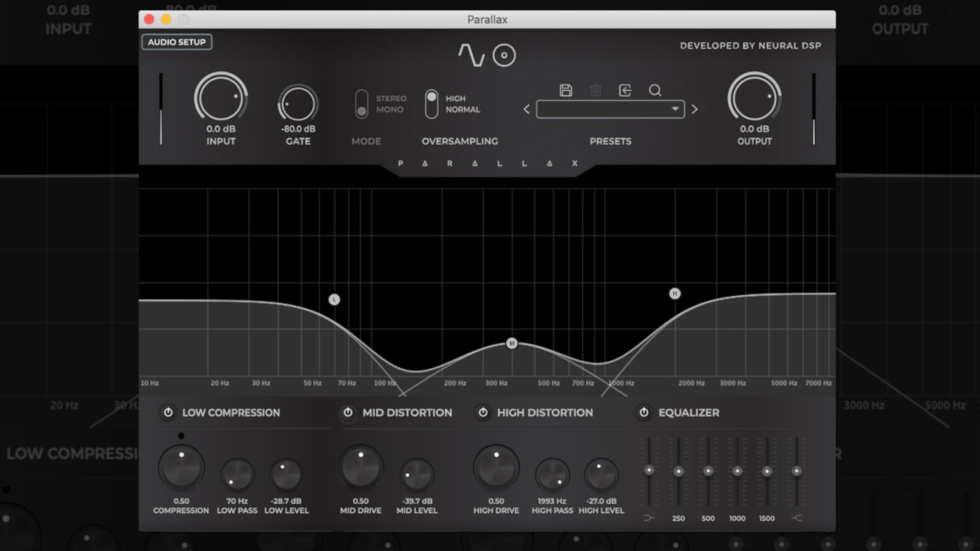Delete preset using the trash icon
This screenshot has width=980, height=551.
click(595, 90)
